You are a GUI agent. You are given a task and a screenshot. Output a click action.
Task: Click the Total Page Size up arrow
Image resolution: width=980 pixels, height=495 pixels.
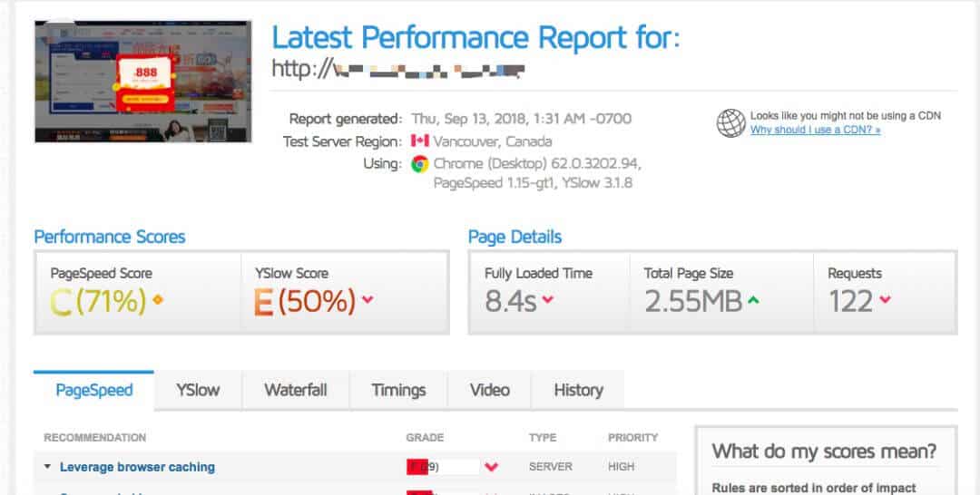(x=753, y=300)
